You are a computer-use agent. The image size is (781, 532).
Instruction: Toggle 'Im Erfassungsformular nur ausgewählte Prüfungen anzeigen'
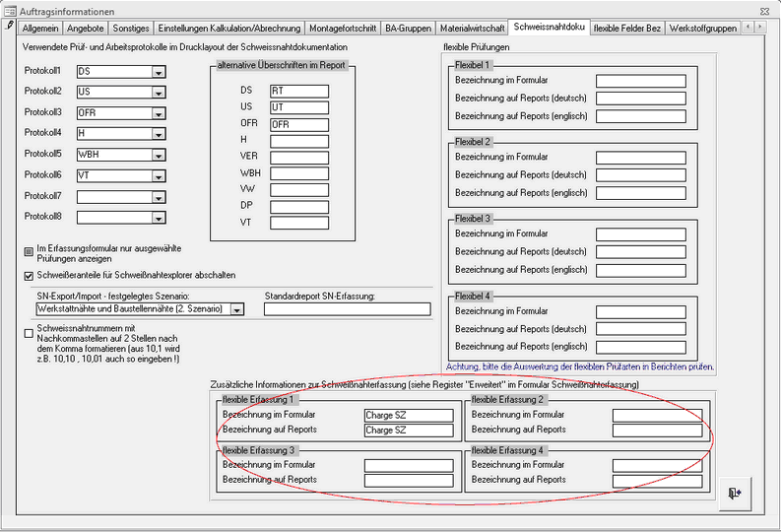[29, 252]
